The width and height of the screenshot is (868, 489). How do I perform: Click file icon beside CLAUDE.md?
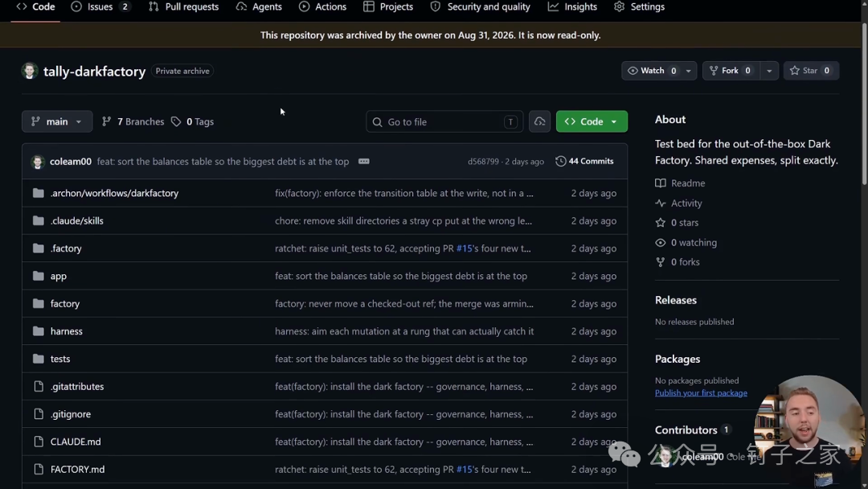(39, 442)
